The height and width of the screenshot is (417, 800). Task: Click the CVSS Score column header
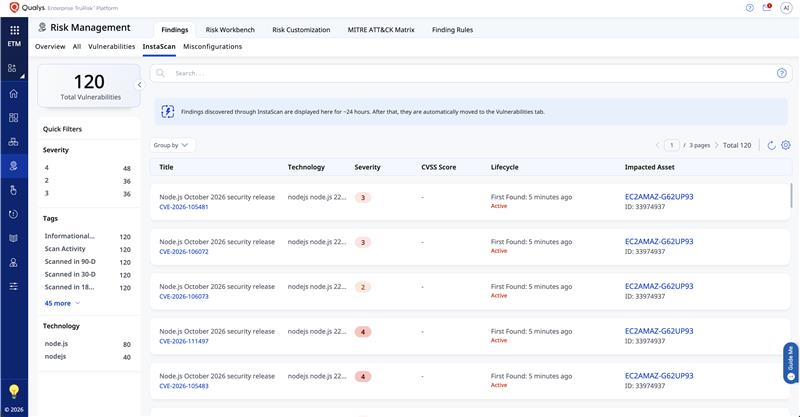pos(439,167)
